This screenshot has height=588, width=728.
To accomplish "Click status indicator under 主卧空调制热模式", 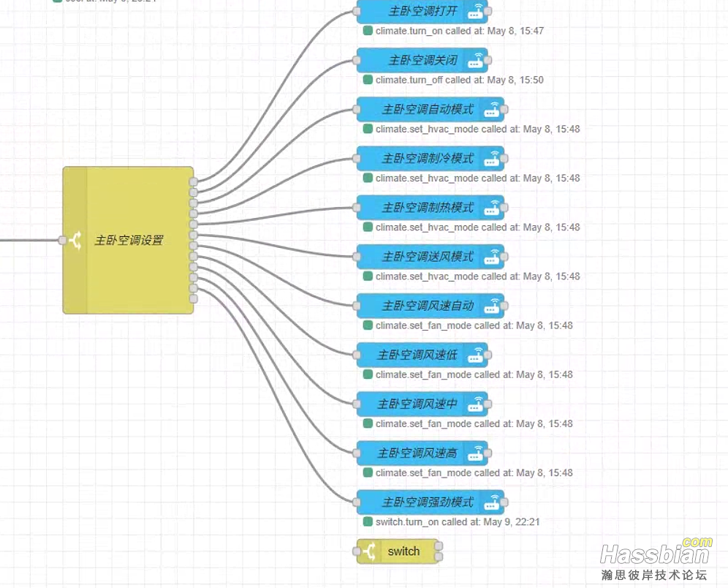I will click(x=368, y=227).
